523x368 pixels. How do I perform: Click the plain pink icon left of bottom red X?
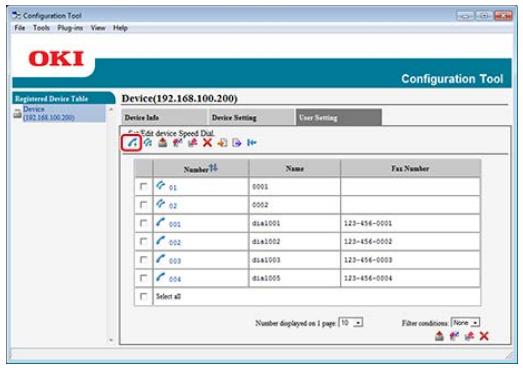pyautogui.click(x=469, y=336)
